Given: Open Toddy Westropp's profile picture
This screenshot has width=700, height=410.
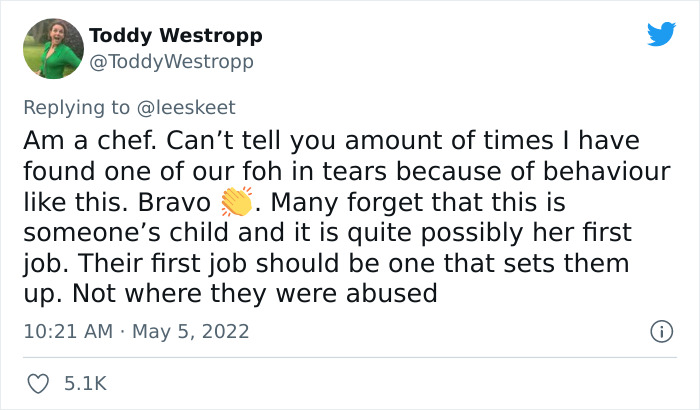Looking at the screenshot, I should 53,49.
